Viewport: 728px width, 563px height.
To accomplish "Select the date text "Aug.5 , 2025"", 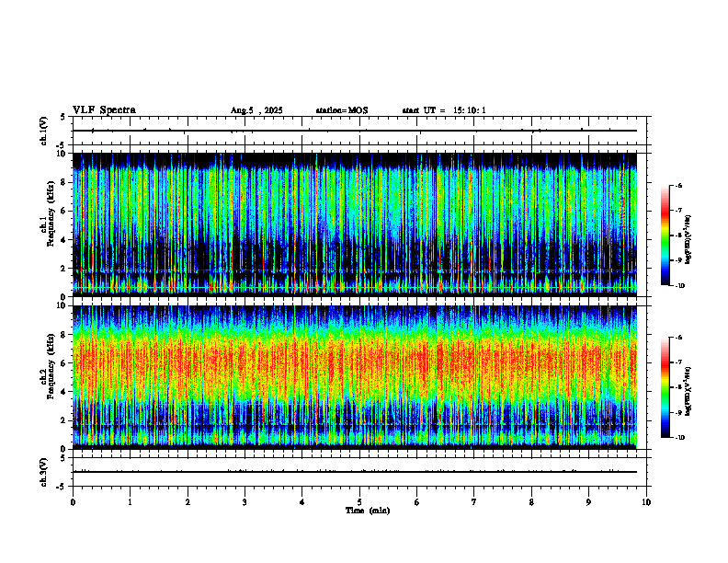I will pos(256,110).
